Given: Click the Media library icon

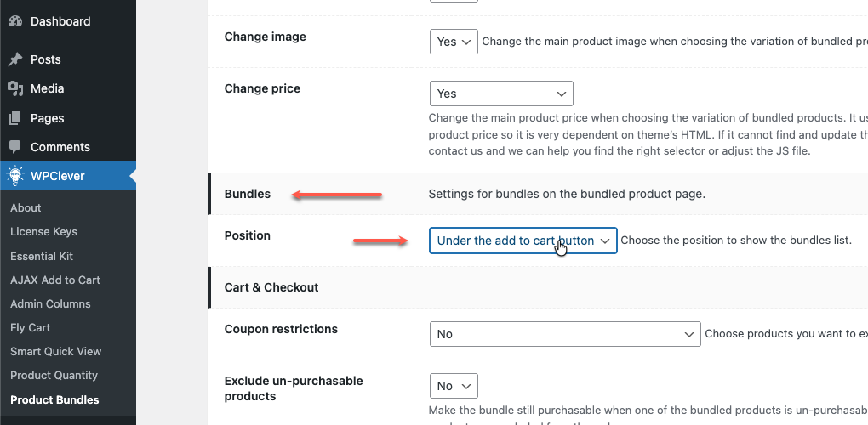Looking at the screenshot, I should pyautogui.click(x=15, y=88).
